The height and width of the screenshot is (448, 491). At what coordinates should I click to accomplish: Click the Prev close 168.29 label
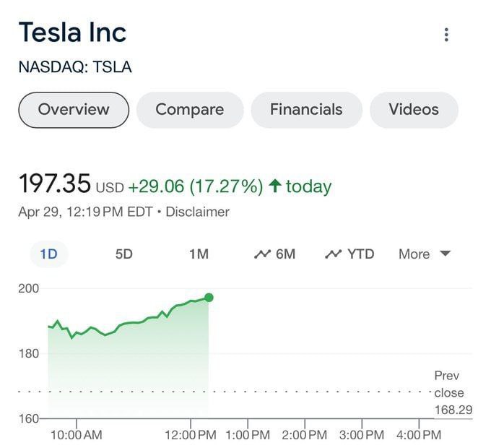point(449,393)
